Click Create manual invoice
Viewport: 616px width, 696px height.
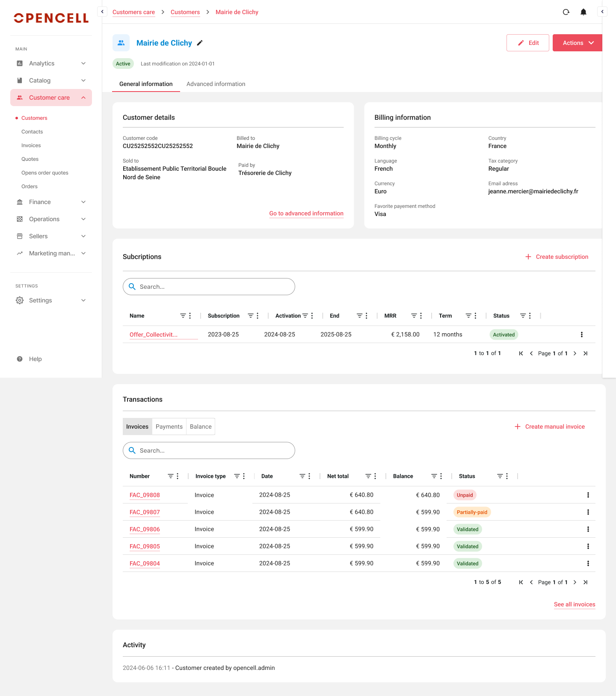[550, 426]
